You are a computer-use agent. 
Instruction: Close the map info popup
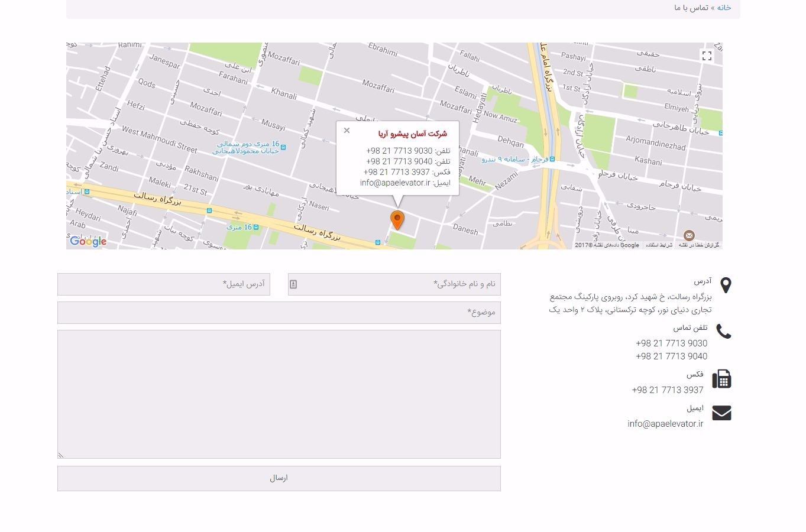tap(347, 131)
